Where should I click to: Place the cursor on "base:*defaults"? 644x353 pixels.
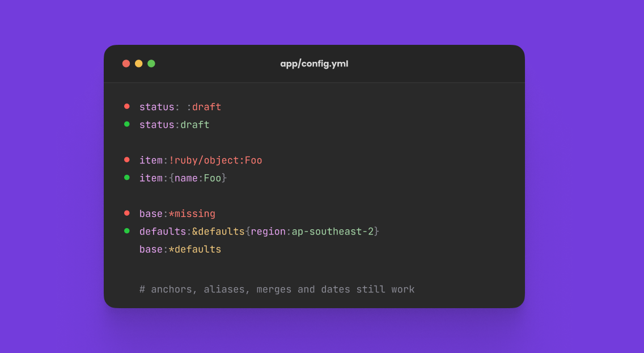[180, 249]
